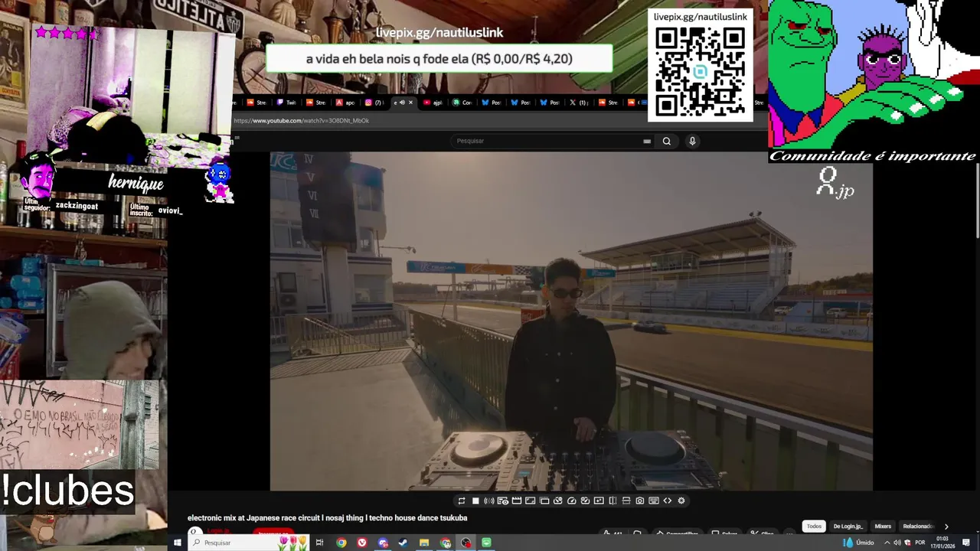Image resolution: width=980 pixels, height=551 pixels.
Task: Switch to the Instagram browser tab
Action: 374,103
